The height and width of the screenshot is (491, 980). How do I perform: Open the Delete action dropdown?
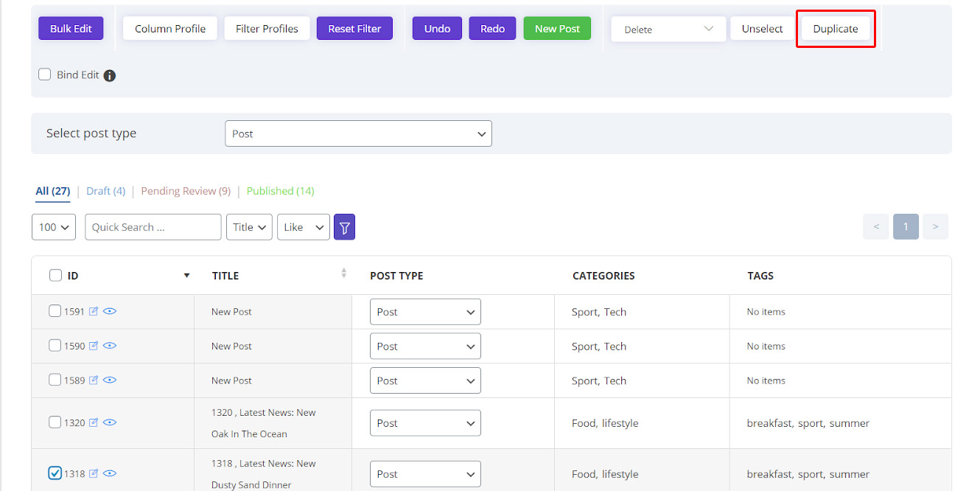tap(668, 29)
